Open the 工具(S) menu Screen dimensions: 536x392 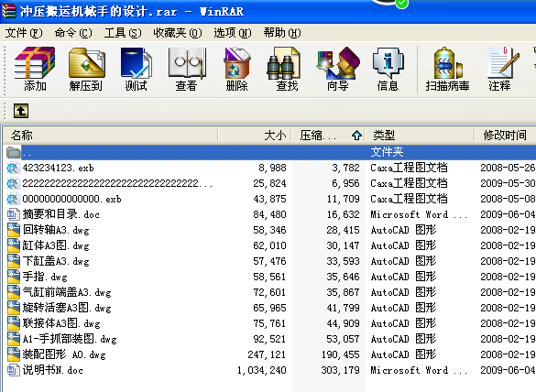point(123,33)
